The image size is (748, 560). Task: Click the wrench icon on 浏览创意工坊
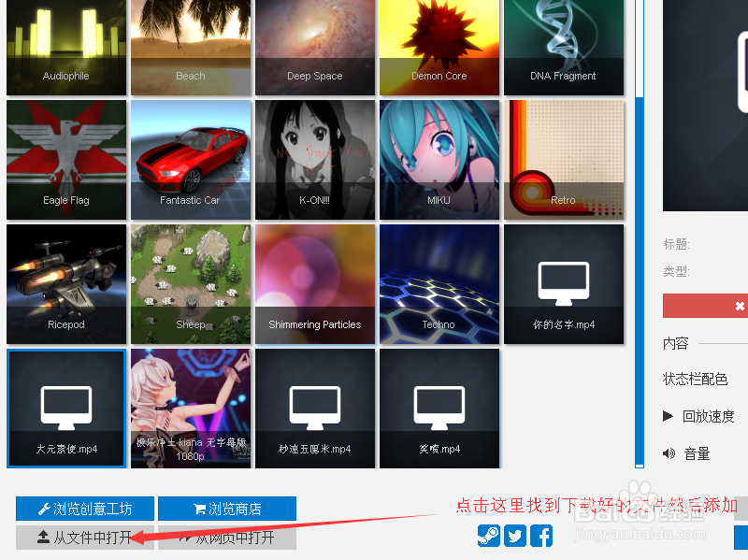click(x=44, y=509)
